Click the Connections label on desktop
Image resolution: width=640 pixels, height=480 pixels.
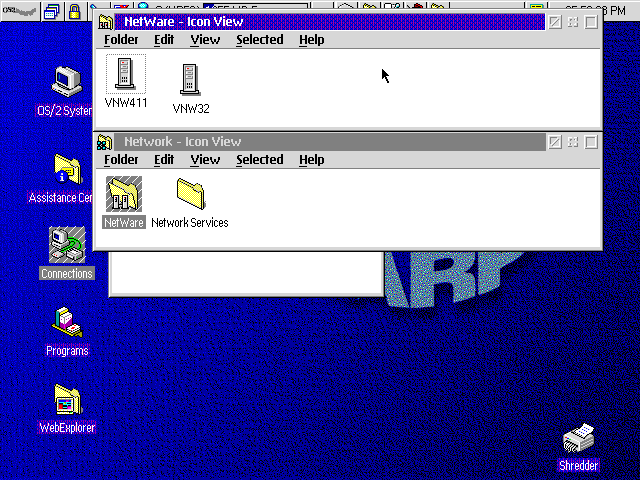(67, 273)
